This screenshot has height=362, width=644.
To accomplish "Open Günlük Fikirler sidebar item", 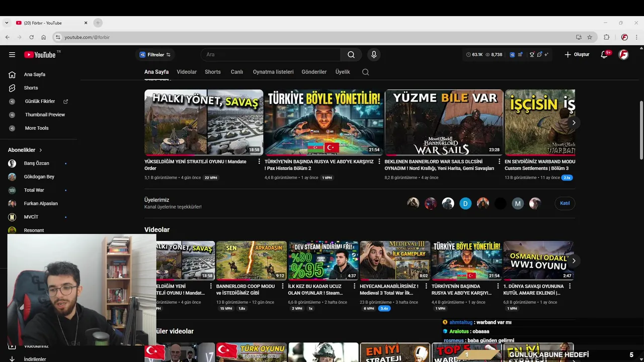I will point(39,101).
